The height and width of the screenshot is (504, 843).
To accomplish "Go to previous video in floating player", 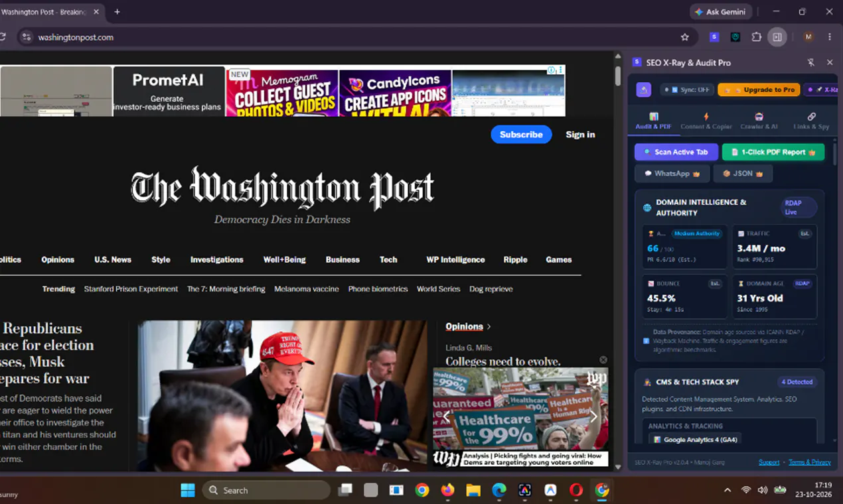I will click(x=447, y=417).
